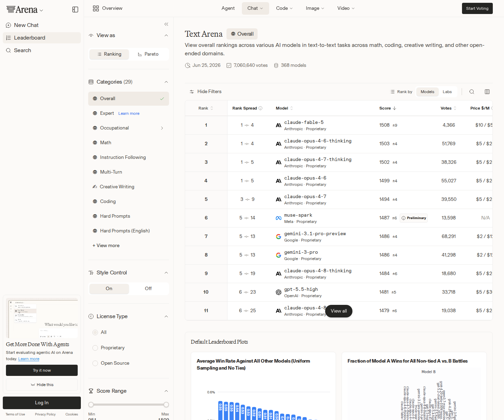Click the View all button
This screenshot has height=420, width=504.
click(339, 311)
